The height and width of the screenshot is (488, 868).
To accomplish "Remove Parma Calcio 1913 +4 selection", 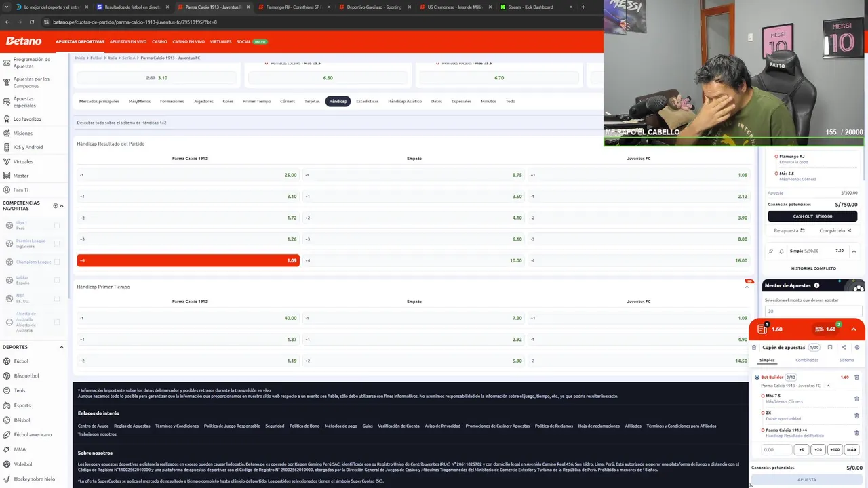I will pyautogui.click(x=856, y=432).
